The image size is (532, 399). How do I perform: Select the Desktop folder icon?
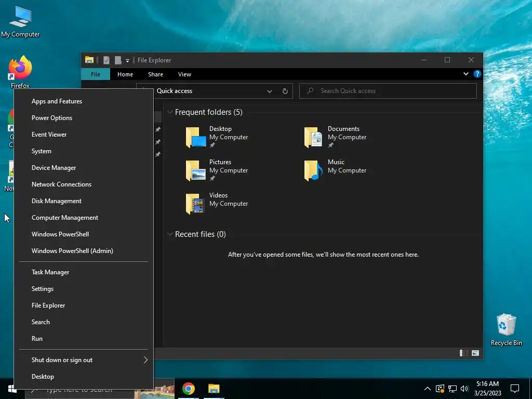coord(196,137)
